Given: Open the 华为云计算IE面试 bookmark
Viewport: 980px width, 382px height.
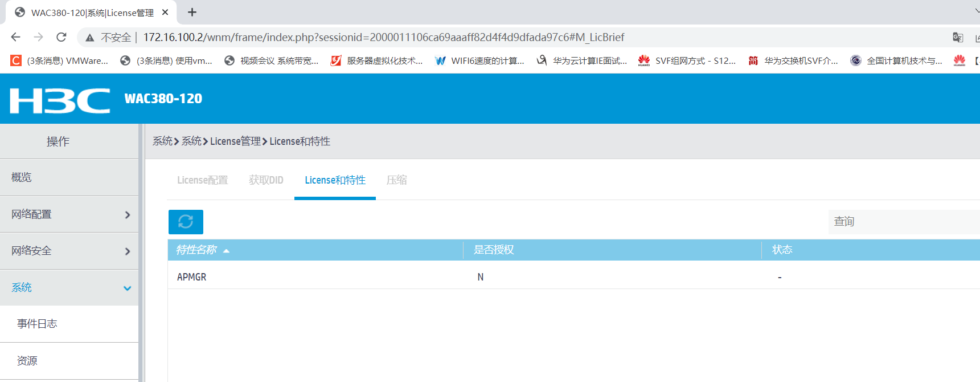Looking at the screenshot, I should coord(582,60).
